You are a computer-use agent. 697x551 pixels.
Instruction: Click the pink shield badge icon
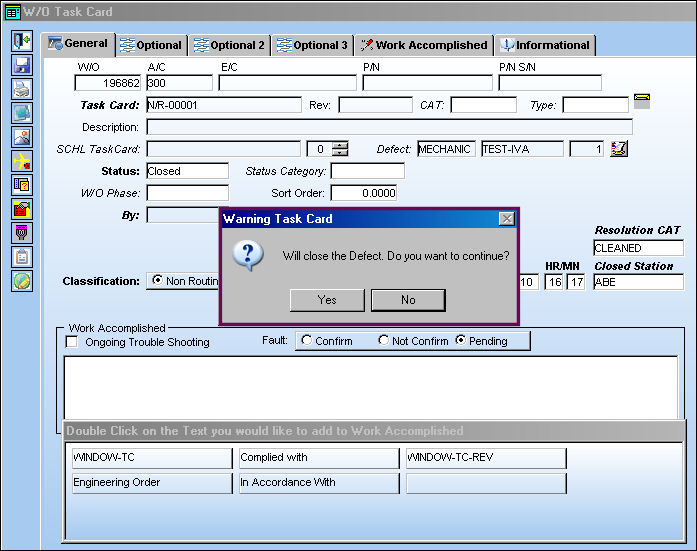point(22,233)
